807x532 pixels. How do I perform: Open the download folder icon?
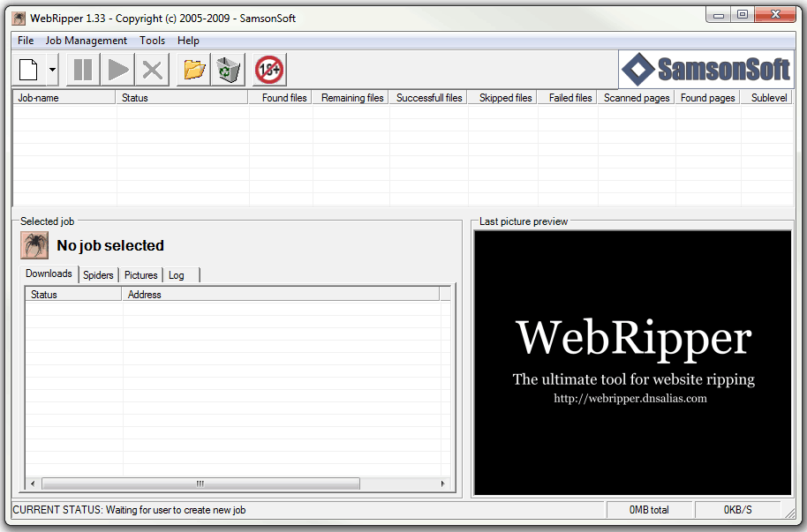[x=194, y=70]
